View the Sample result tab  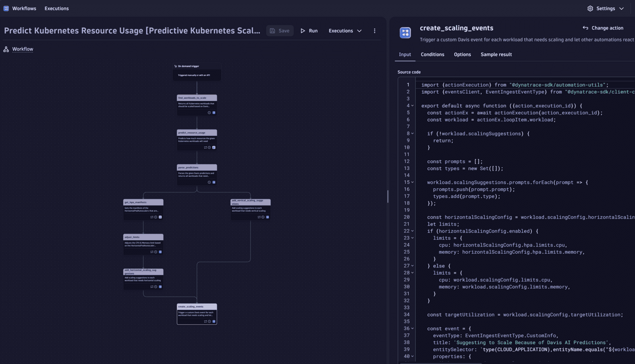point(496,54)
